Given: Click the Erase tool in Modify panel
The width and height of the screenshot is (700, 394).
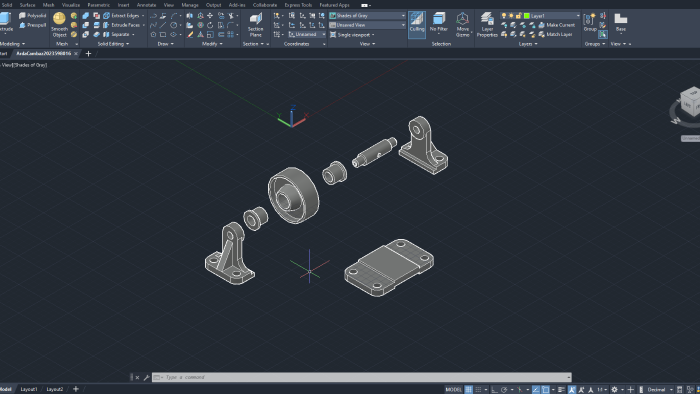Looking at the screenshot, I should coord(190,34).
